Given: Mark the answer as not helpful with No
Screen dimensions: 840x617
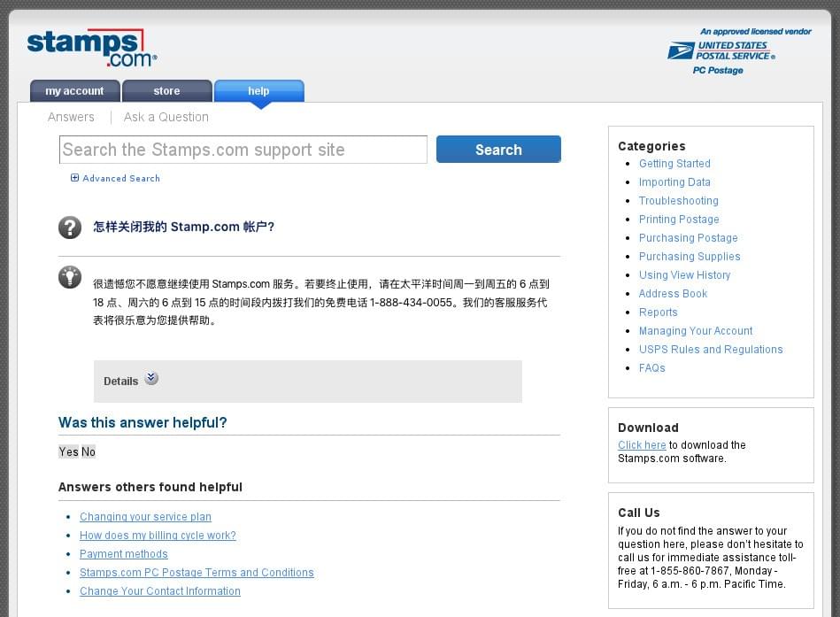Looking at the screenshot, I should click(89, 451).
